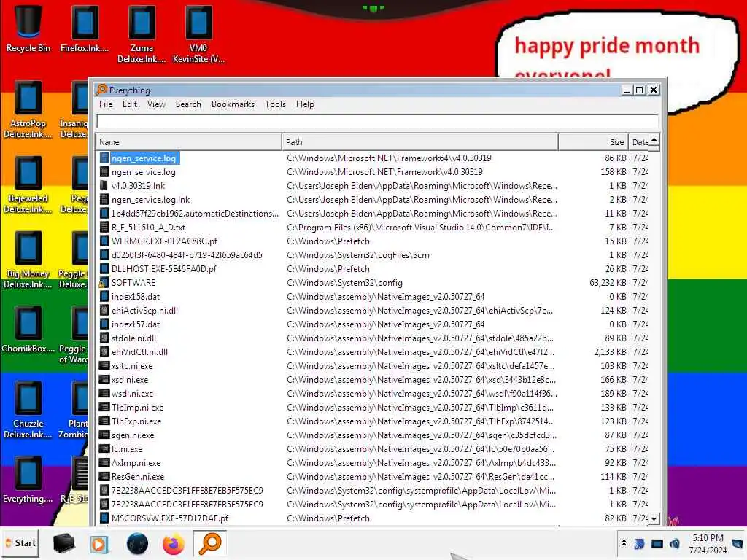
Task: Open the ChomikBox desktop shortcut
Action: click(x=28, y=330)
